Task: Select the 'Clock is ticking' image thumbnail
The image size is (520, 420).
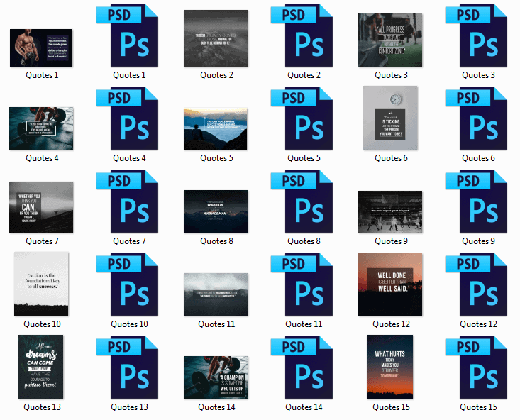Action: point(390,118)
